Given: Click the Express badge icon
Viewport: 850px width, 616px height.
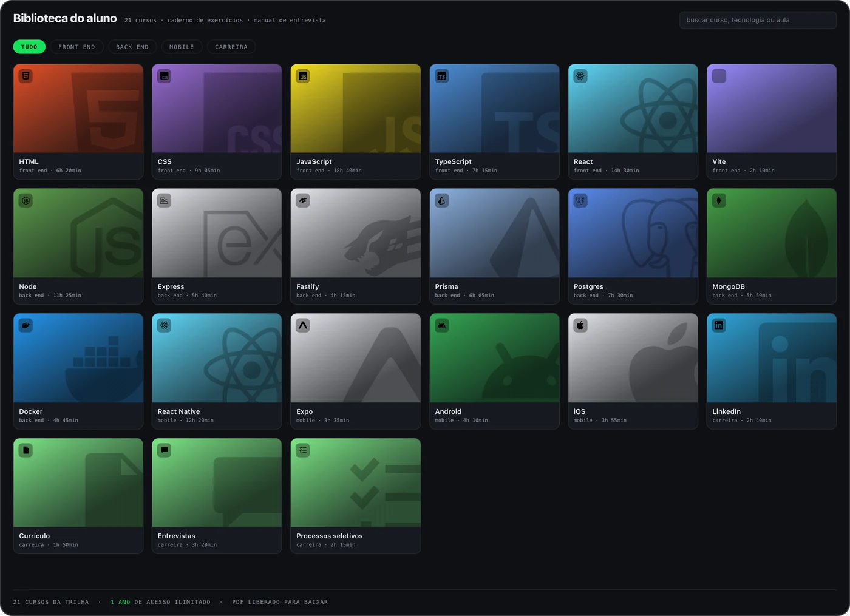Looking at the screenshot, I should point(164,200).
